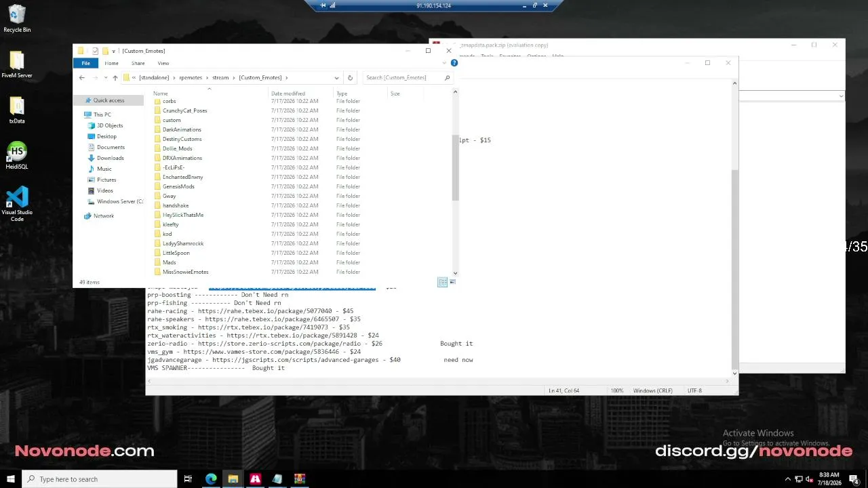Launch Visual Studio Code from the desktop
The image size is (868, 488).
17,203
